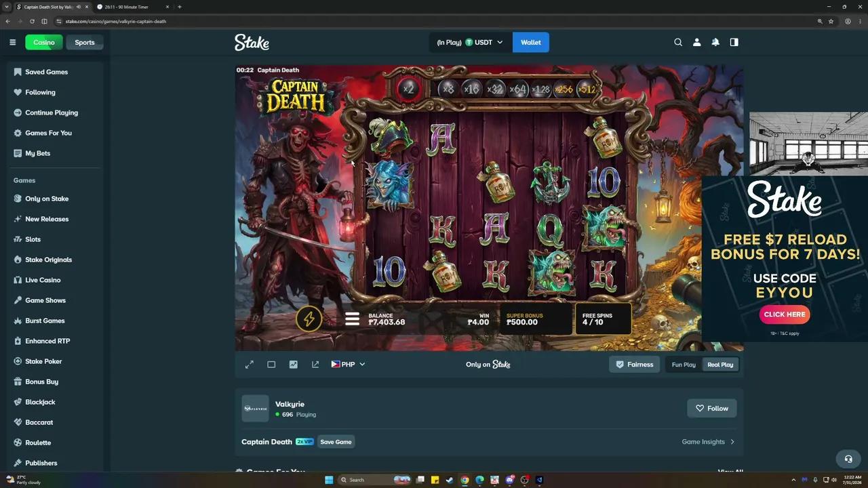
Task: Switch to Fun Play mode
Action: (x=684, y=365)
